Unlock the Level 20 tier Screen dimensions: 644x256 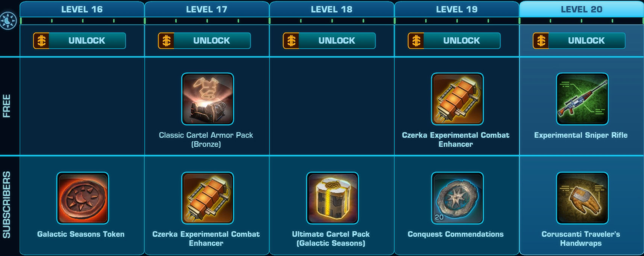(579, 41)
